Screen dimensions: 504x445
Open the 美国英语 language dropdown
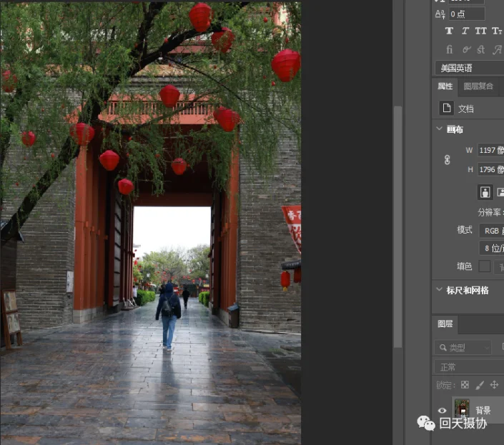point(469,68)
